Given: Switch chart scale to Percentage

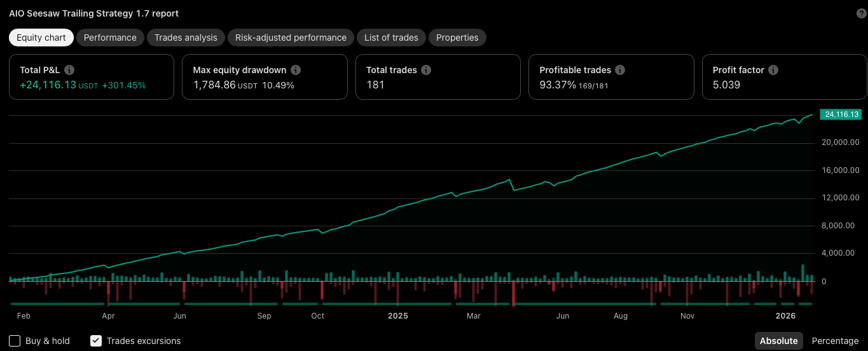Looking at the screenshot, I should coord(835,341).
